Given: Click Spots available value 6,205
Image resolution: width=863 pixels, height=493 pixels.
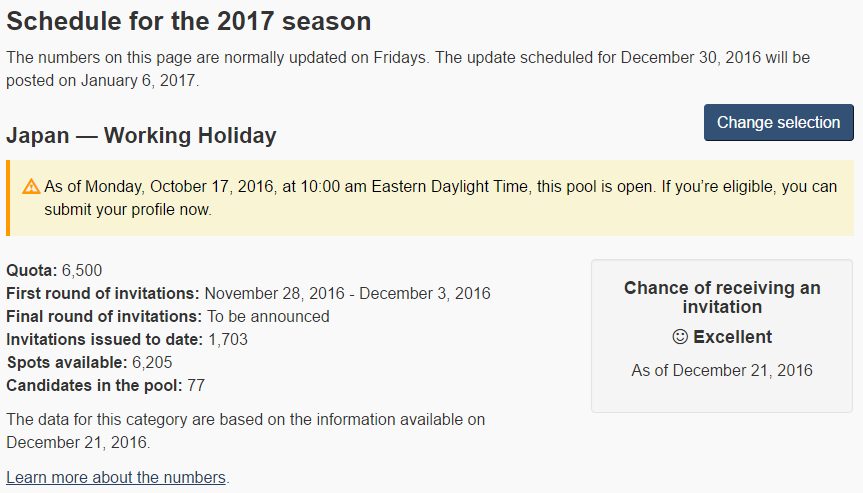Looking at the screenshot, I should (152, 363).
